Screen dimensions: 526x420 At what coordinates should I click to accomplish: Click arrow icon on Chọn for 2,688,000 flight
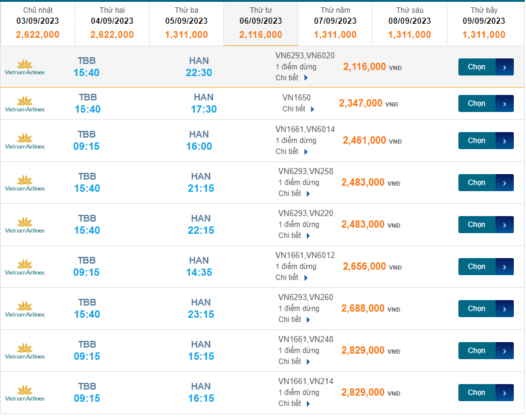tap(505, 309)
